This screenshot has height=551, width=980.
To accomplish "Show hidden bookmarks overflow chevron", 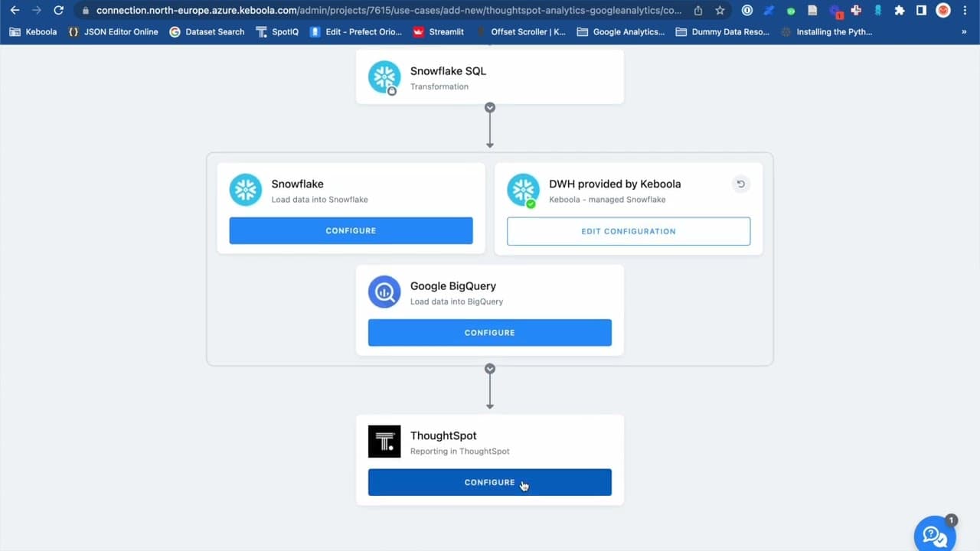I will pos(964,32).
